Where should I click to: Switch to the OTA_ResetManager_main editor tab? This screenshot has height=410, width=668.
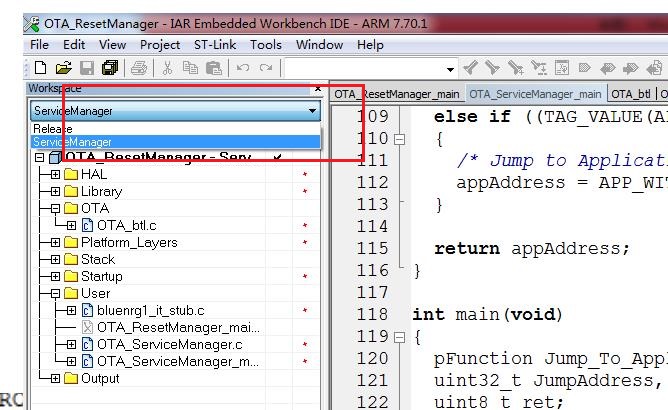397,94
